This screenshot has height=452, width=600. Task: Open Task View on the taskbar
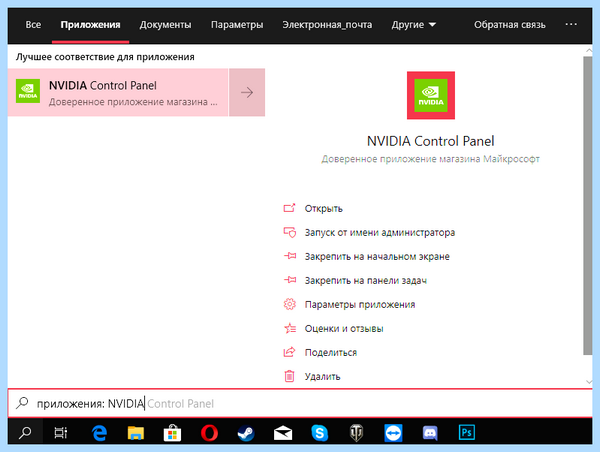pos(60,433)
